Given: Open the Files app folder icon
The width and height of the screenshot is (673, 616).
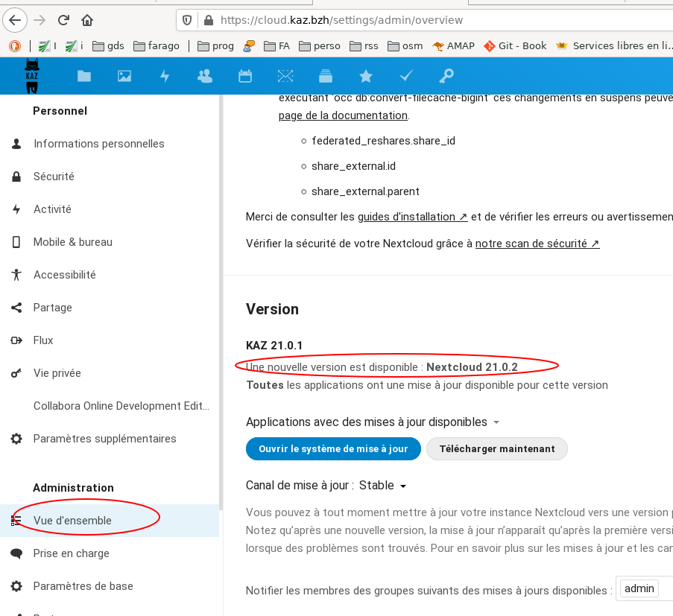Looking at the screenshot, I should click(84, 75).
